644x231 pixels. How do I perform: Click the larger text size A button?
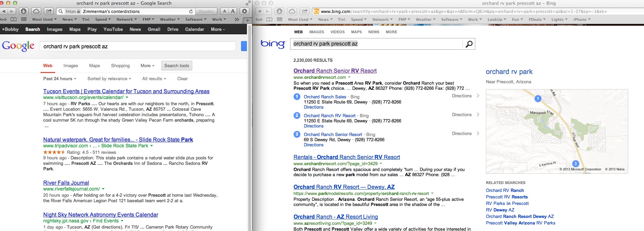click(233, 11)
